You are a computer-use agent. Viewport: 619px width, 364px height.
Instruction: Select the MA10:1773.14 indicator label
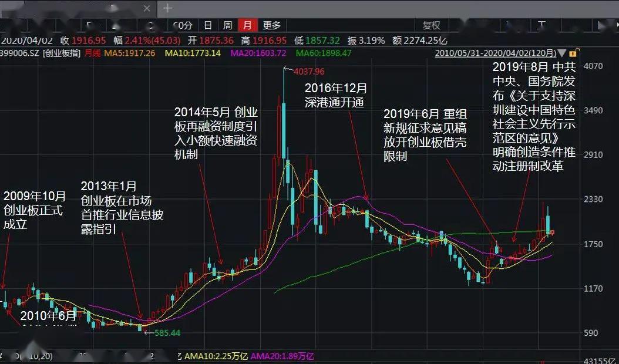(x=193, y=53)
